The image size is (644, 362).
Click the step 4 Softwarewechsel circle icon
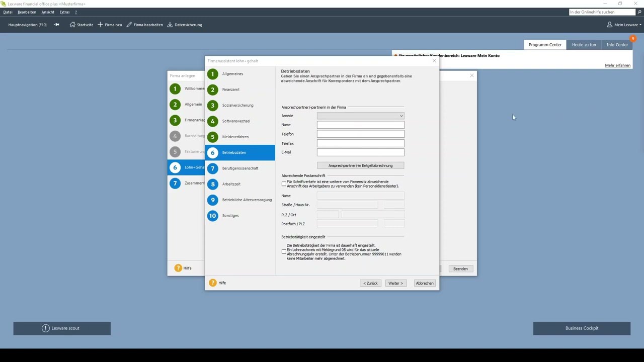tap(212, 121)
